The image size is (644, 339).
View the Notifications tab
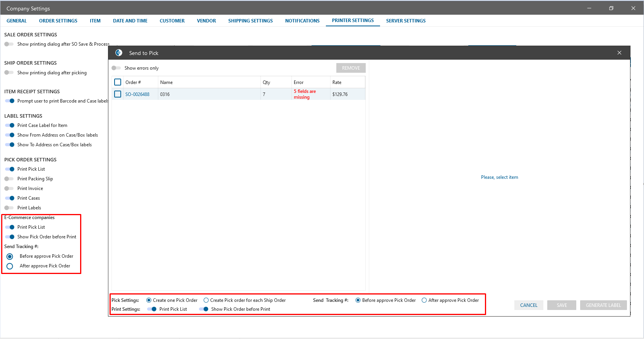(302, 21)
